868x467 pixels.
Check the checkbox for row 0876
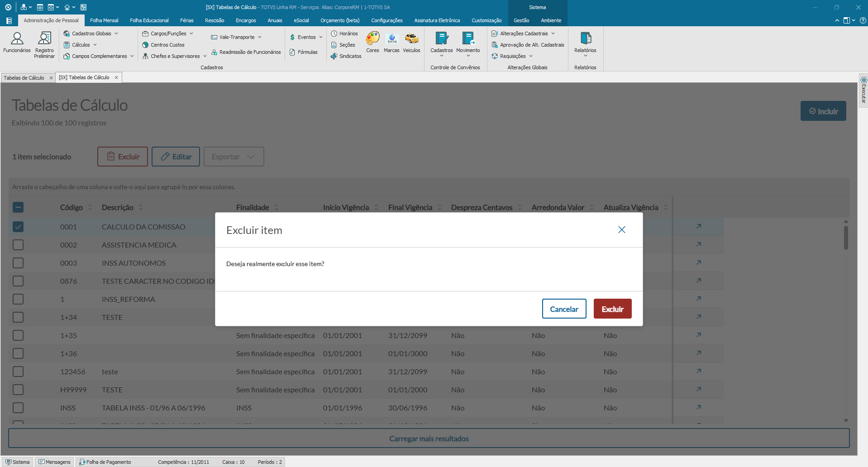[18, 281]
